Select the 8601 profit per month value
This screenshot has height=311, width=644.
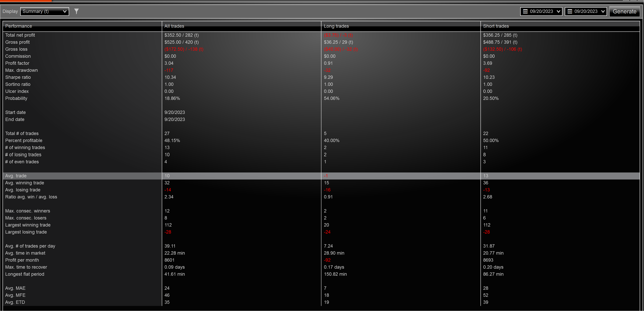(x=169, y=260)
